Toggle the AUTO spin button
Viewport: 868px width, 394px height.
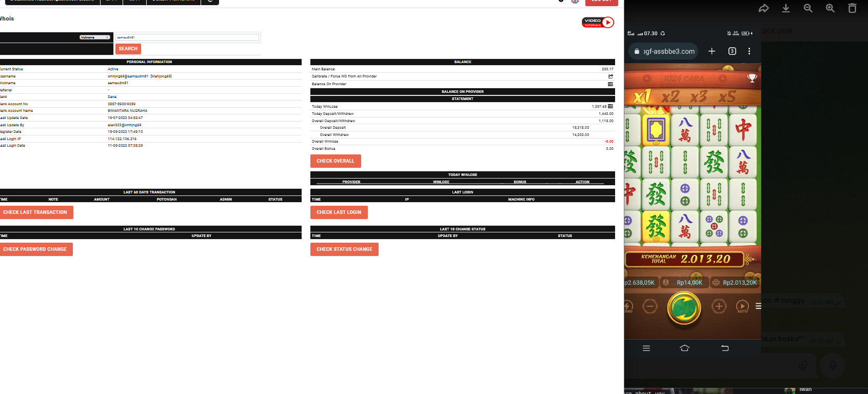pos(742,307)
